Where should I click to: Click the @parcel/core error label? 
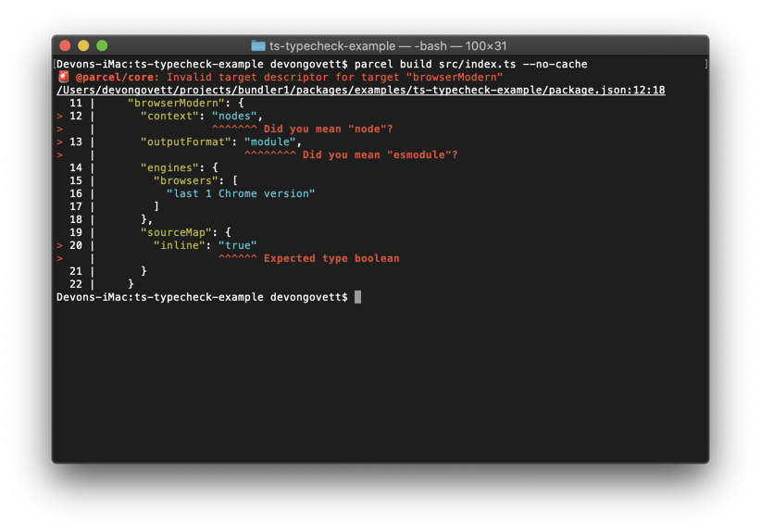click(118, 77)
